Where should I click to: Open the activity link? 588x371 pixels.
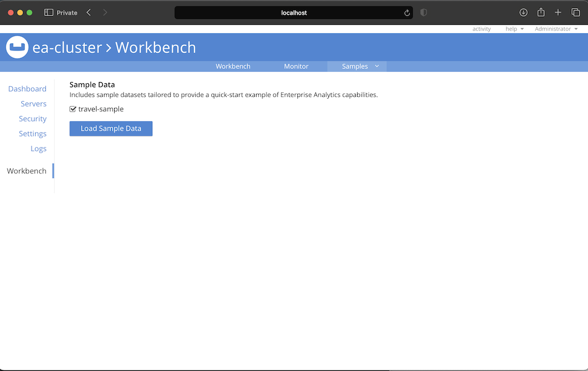pyautogui.click(x=481, y=29)
